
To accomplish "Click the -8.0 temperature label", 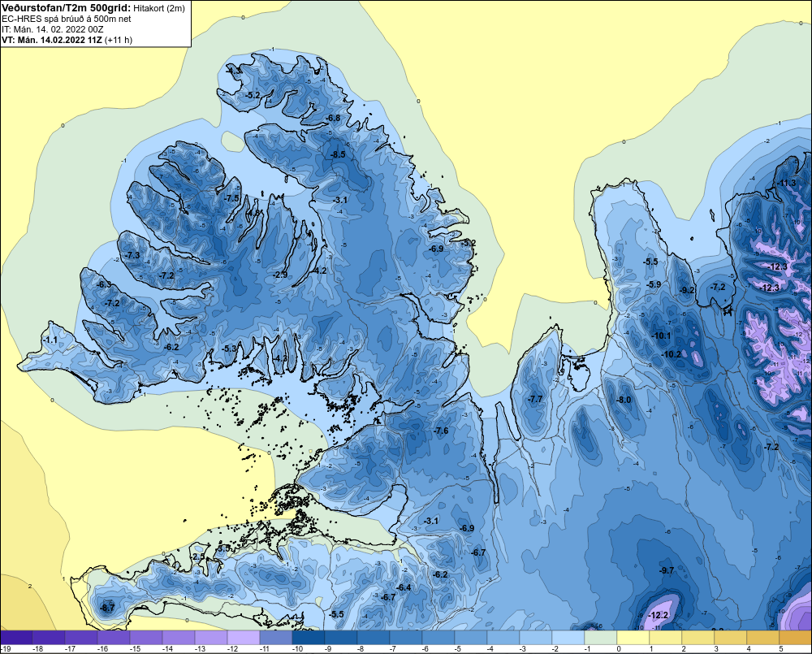I will pos(624,400).
